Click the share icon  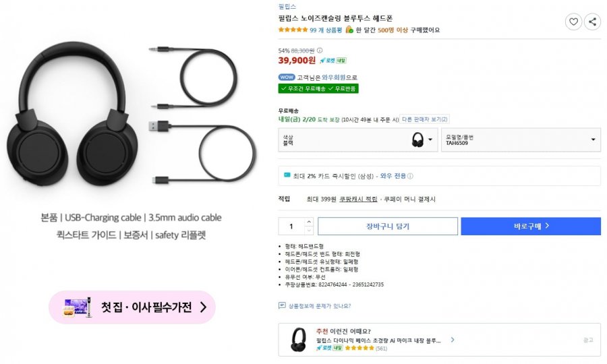[592, 22]
